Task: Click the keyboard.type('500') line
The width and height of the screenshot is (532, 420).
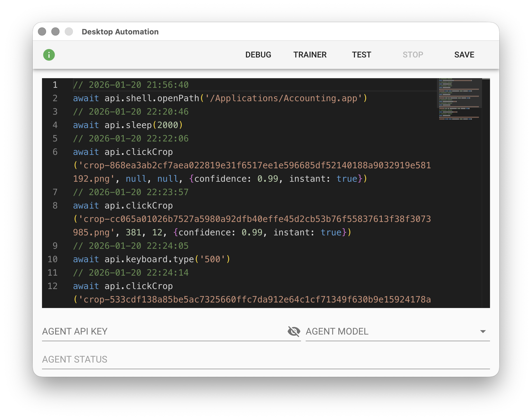Action: [151, 259]
